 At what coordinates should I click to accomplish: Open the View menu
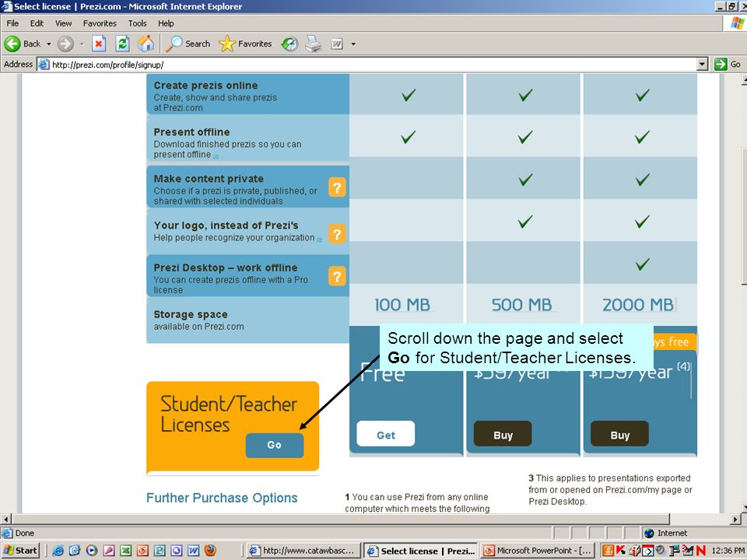click(63, 23)
